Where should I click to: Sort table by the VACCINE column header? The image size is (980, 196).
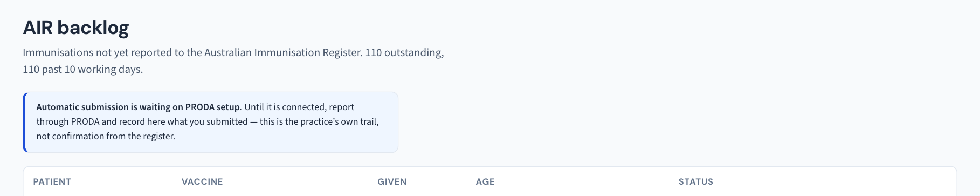coord(202,181)
